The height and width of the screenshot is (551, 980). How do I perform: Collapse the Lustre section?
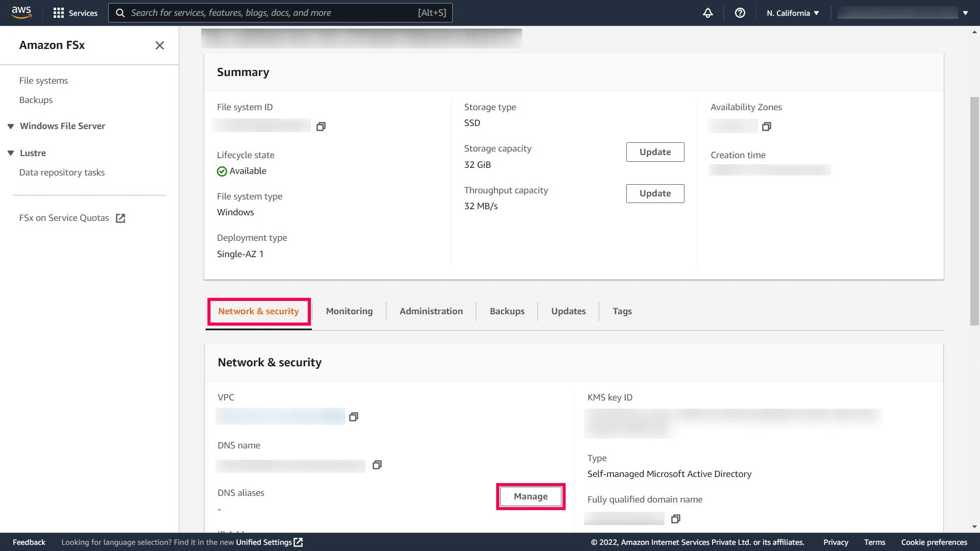click(11, 153)
